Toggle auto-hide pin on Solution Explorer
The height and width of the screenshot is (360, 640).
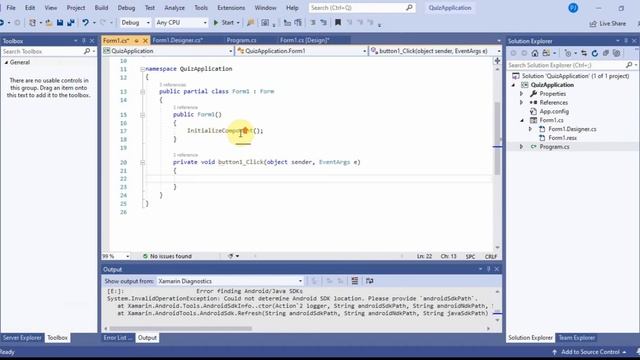click(626, 41)
